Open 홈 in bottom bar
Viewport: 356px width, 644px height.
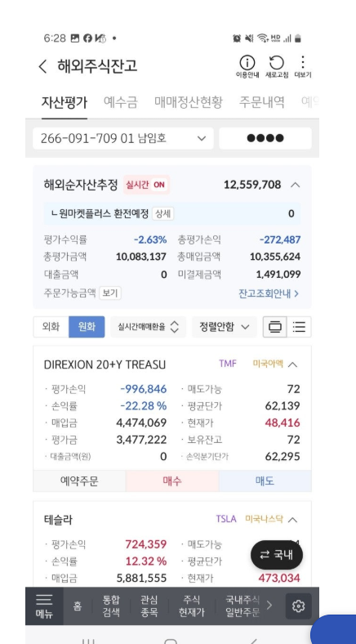click(x=77, y=606)
